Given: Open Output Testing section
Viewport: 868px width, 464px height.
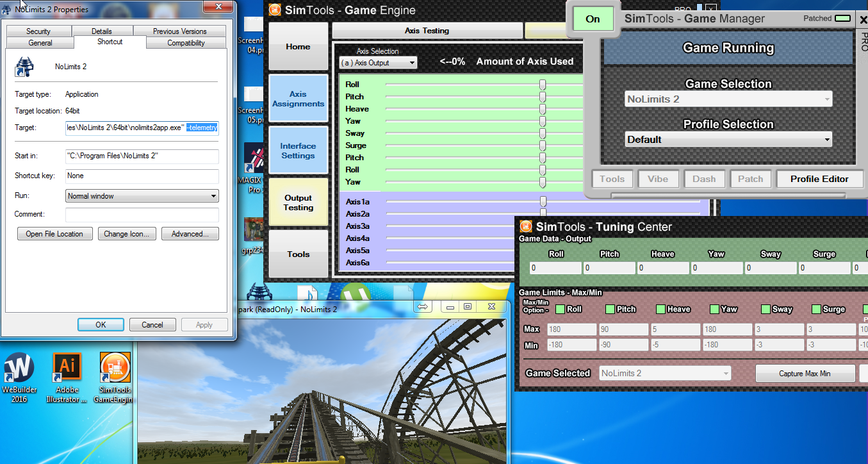Looking at the screenshot, I should pos(298,203).
